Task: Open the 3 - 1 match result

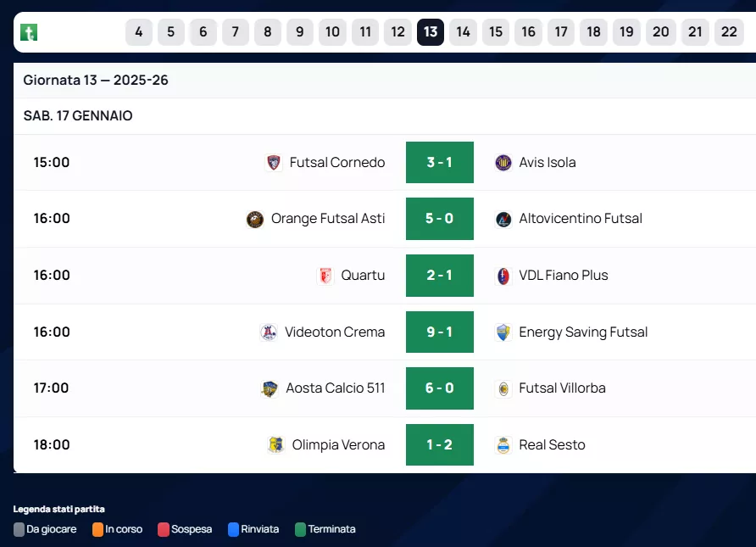Action: [x=439, y=163]
